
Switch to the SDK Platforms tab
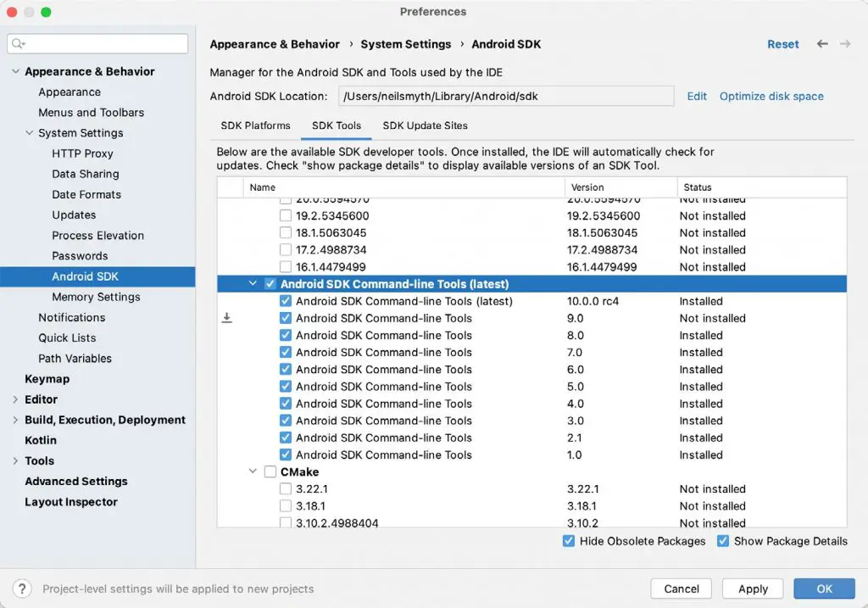255,125
